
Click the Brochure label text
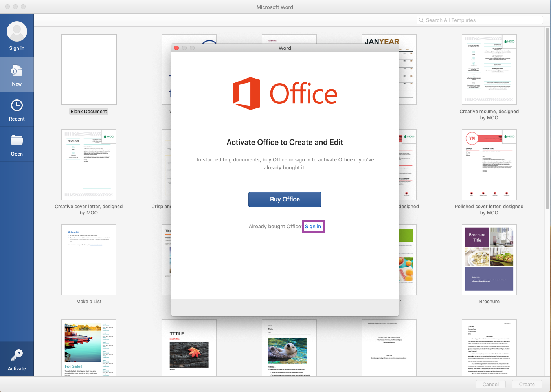tap(489, 302)
